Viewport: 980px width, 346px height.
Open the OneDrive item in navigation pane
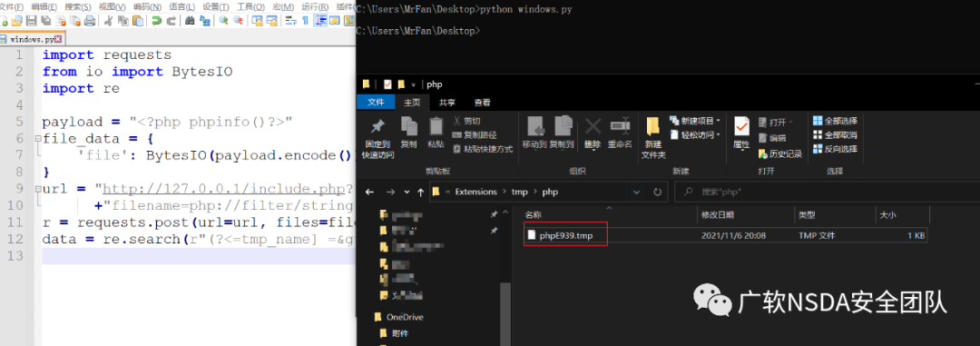pos(398,317)
